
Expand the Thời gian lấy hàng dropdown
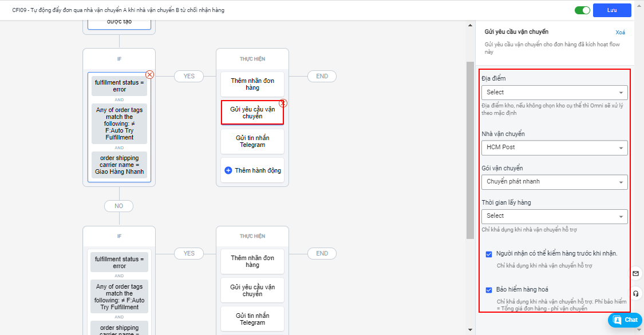click(x=554, y=216)
